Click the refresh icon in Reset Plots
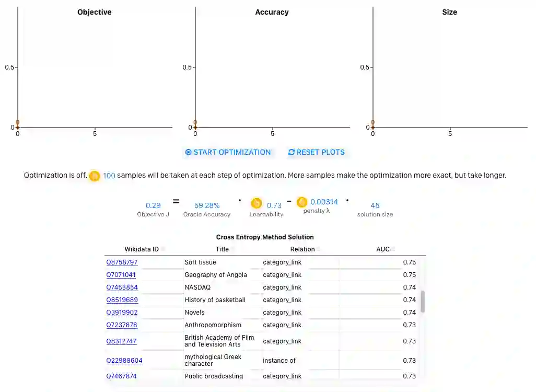536x392 pixels. [291, 152]
